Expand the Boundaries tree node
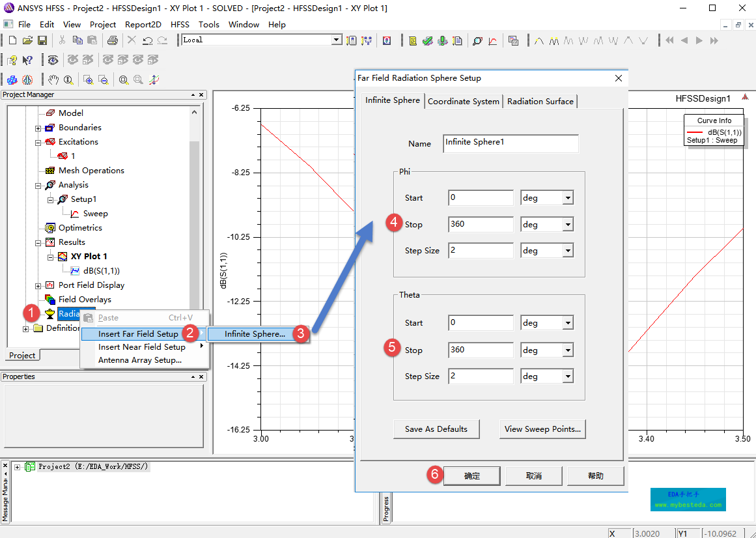Screen dimensions: 756x538 click(x=38, y=128)
